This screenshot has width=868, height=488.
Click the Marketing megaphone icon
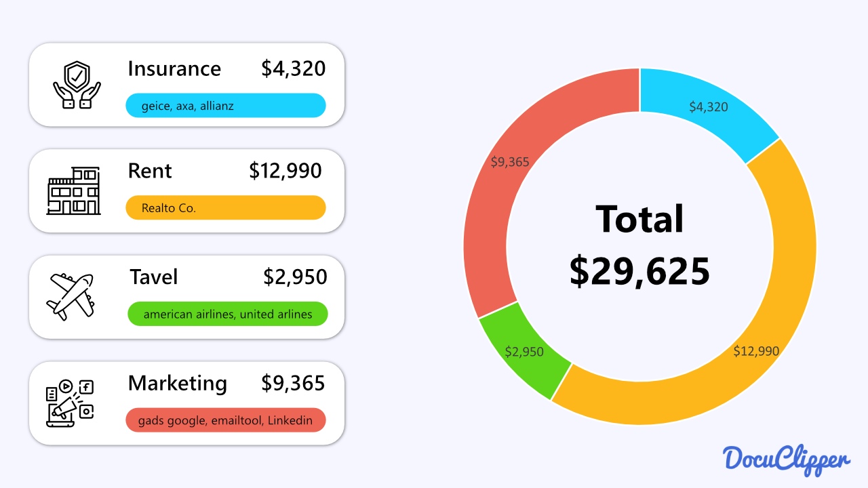pos(69,403)
